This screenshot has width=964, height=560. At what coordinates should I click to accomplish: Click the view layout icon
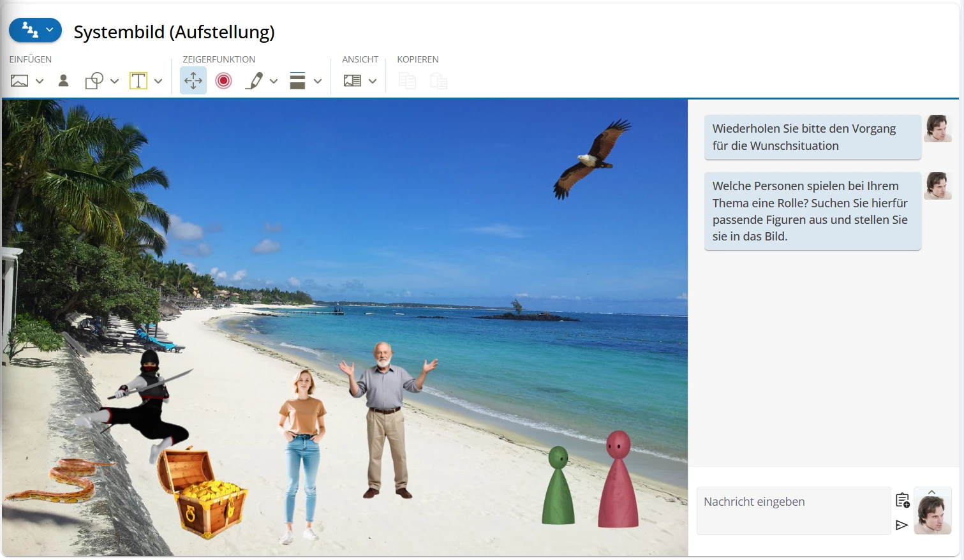[352, 81]
